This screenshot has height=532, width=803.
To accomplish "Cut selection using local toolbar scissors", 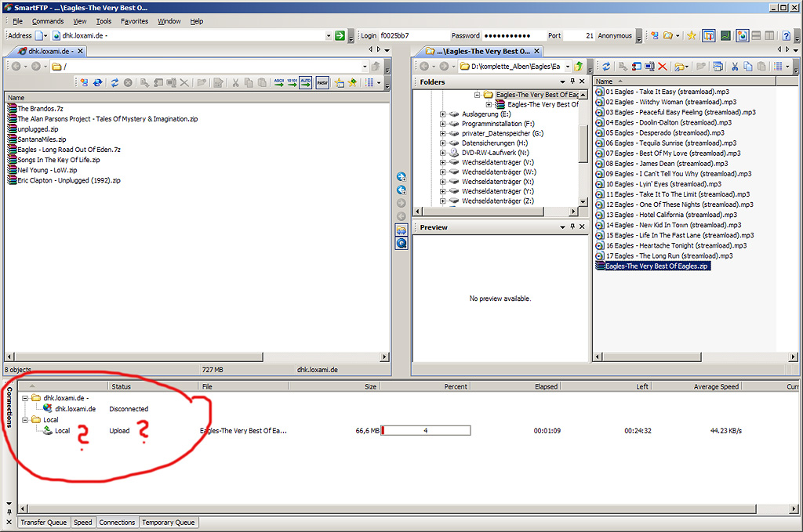I will 735,67.
